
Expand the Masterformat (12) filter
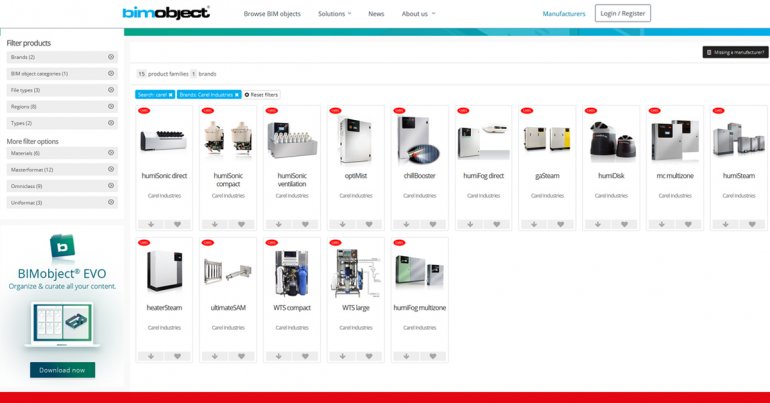tap(62, 169)
